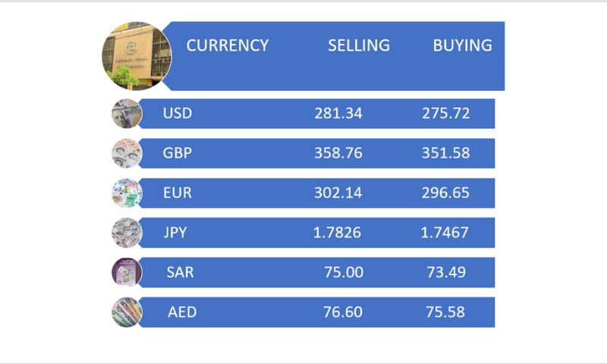Click JPY buying rate 1.7467
The height and width of the screenshot is (364, 607).
445,232
